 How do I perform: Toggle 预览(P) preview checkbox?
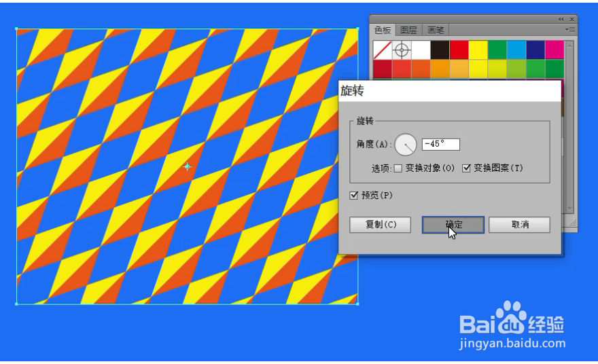pos(353,196)
